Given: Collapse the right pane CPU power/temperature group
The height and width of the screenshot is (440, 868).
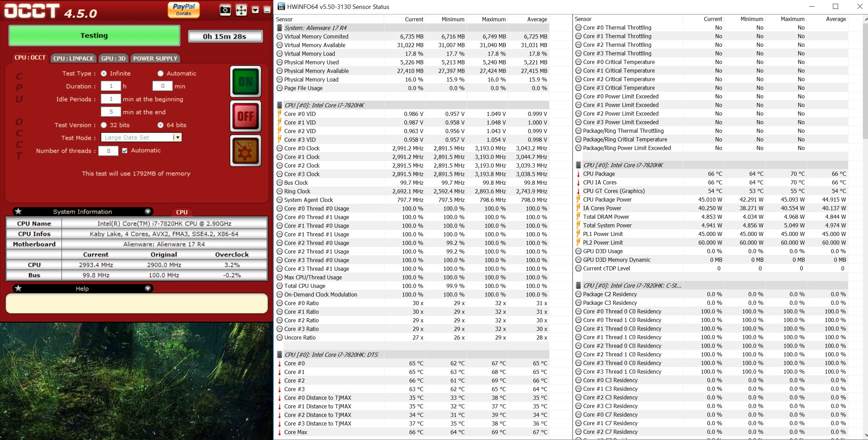Looking at the screenshot, I should pos(578,165).
